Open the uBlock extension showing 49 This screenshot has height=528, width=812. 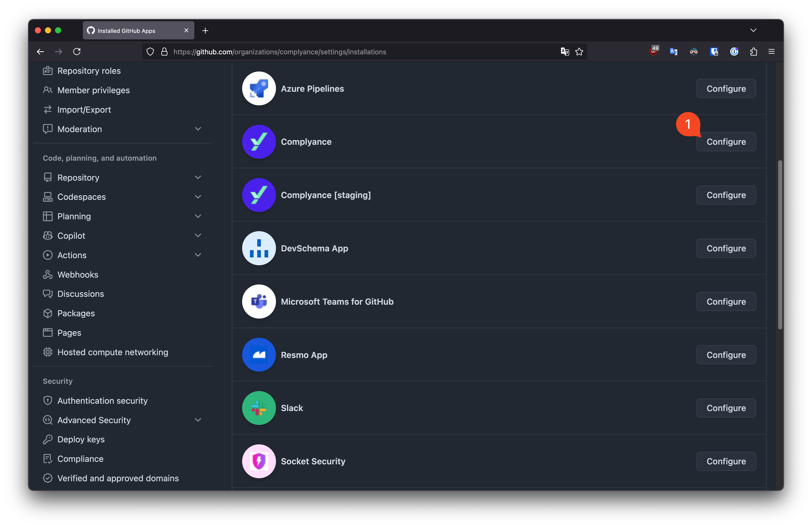(654, 51)
